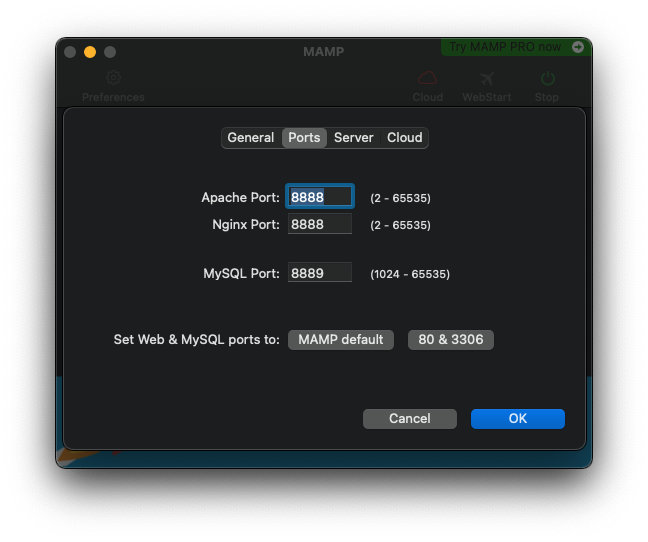Click into the Nginx Port field
Image resolution: width=648 pixels, height=542 pixels.
tap(320, 224)
